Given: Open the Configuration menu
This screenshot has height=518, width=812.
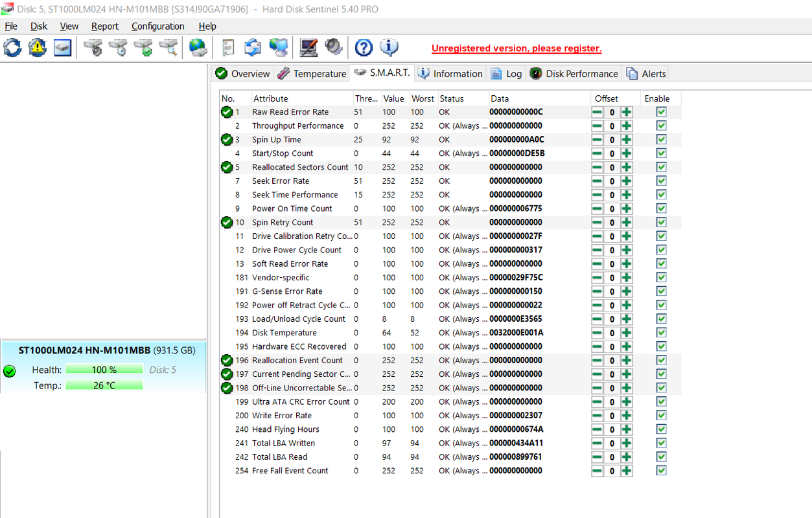Looking at the screenshot, I should [x=158, y=27].
